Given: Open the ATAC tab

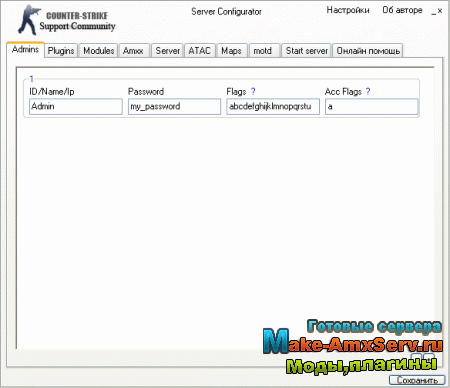Looking at the screenshot, I should (x=200, y=51).
